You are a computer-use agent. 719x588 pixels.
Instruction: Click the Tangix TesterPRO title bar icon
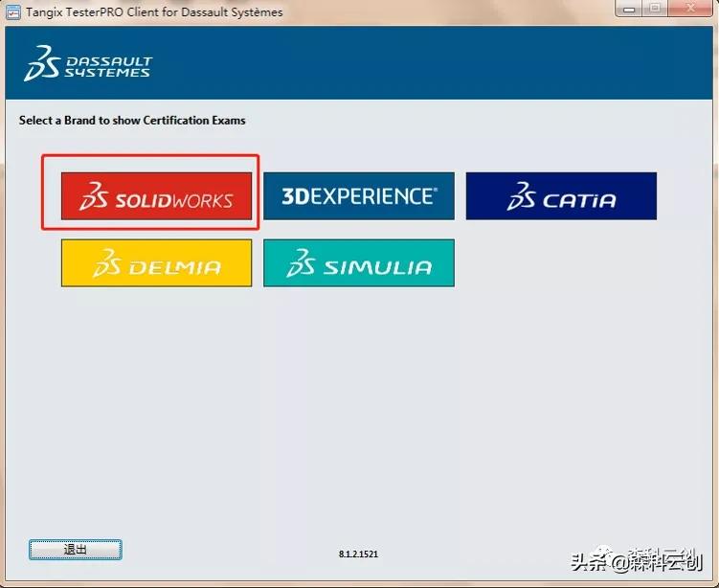pyautogui.click(x=12, y=11)
